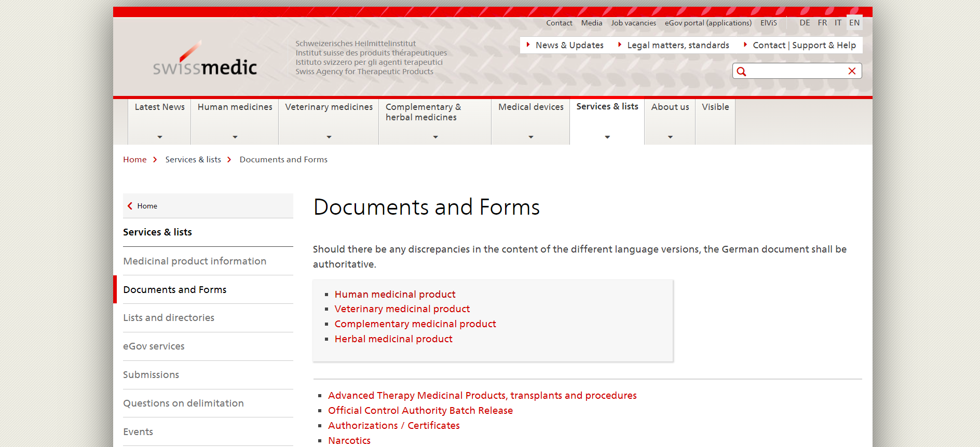Screen dimensions: 980x447
Task: Click the red arrow before Legal matters, standards
Action: coord(619,45)
